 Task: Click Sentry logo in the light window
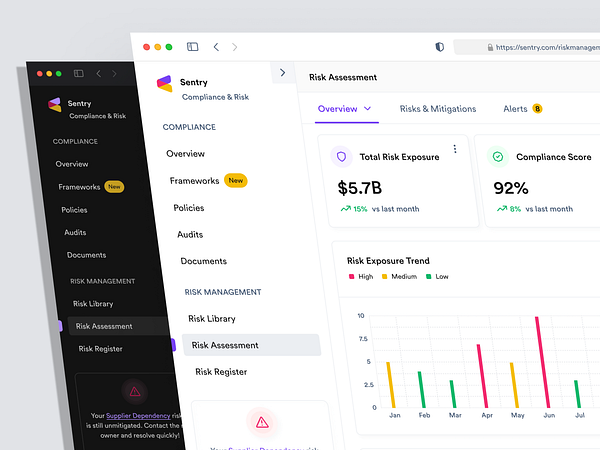pos(165,84)
